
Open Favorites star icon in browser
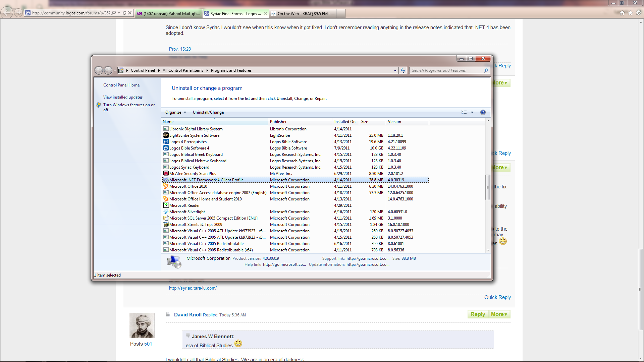[x=630, y=13]
